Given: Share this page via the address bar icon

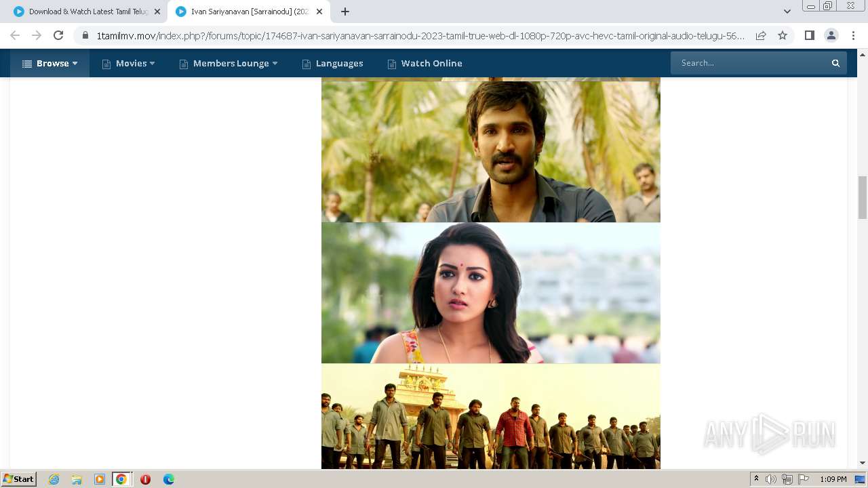Looking at the screenshot, I should [761, 35].
